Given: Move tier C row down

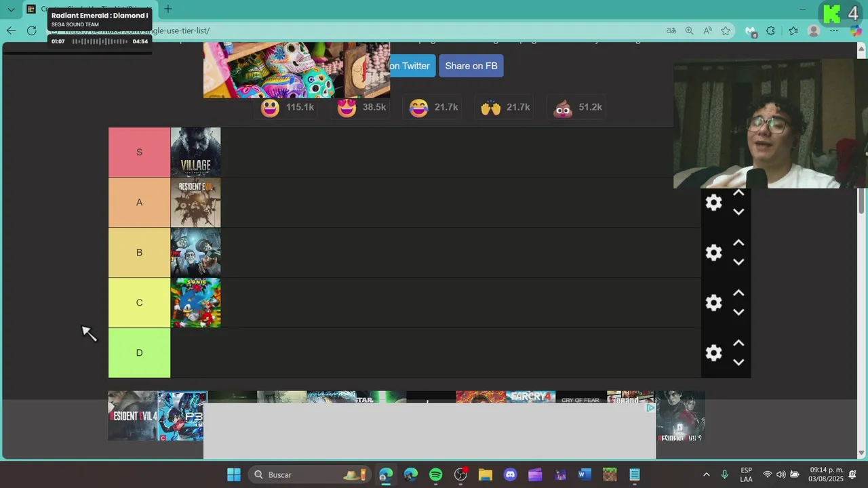Looking at the screenshot, I should tap(738, 312).
